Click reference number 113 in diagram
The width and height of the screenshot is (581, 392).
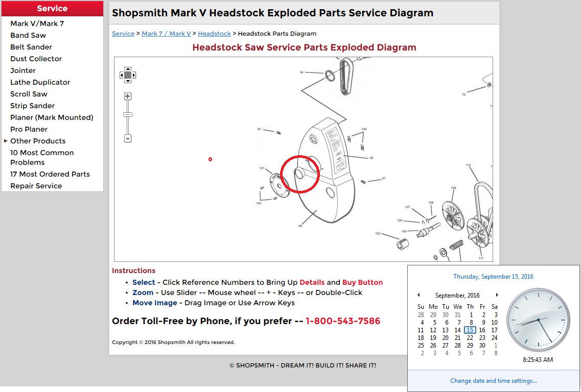pyautogui.click(x=469, y=165)
